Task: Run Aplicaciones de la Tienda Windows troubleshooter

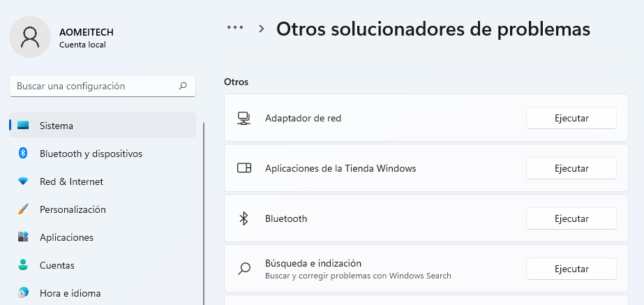Action: 571,168
